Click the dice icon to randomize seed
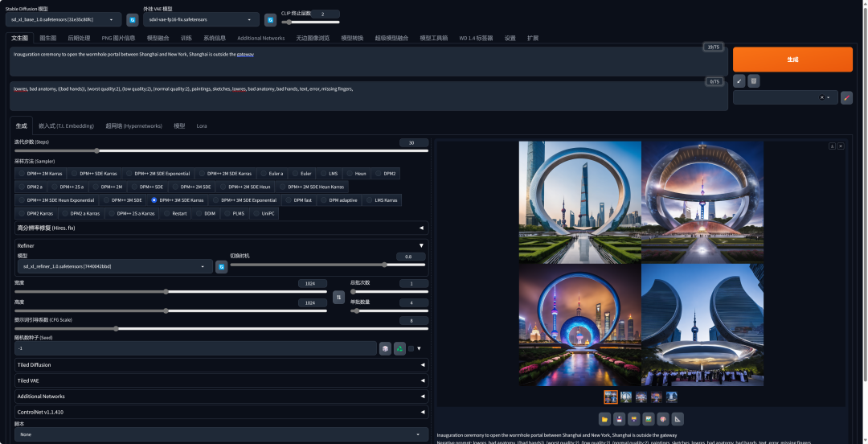This screenshot has width=868, height=444. pyautogui.click(x=386, y=348)
